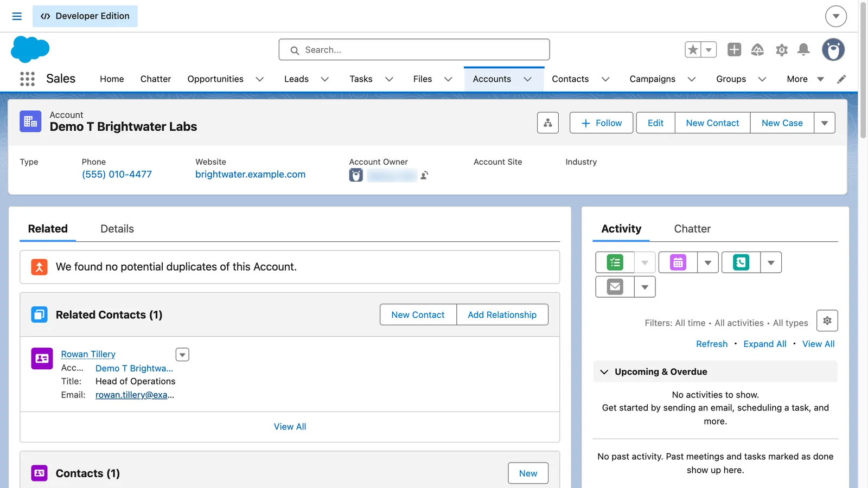
Task: Click the orange duplicates merge icon
Action: (39, 267)
